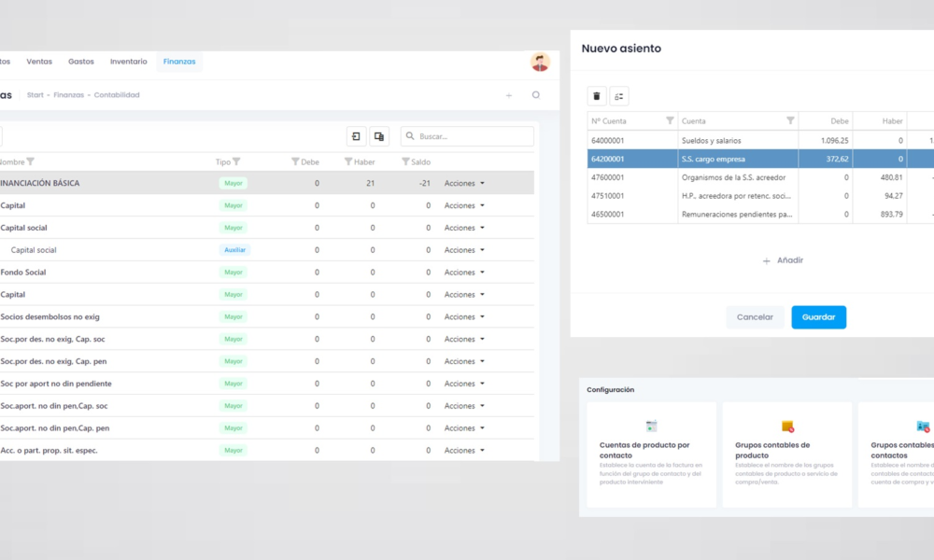Open Acciones dropdown for FINANCIACIÓN BÁSICA
The width and height of the screenshot is (934, 560).
click(464, 183)
